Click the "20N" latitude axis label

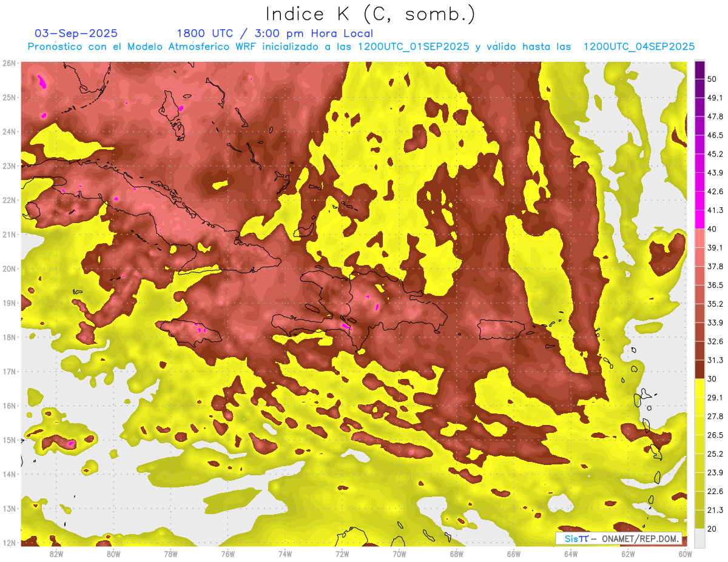click(x=9, y=269)
